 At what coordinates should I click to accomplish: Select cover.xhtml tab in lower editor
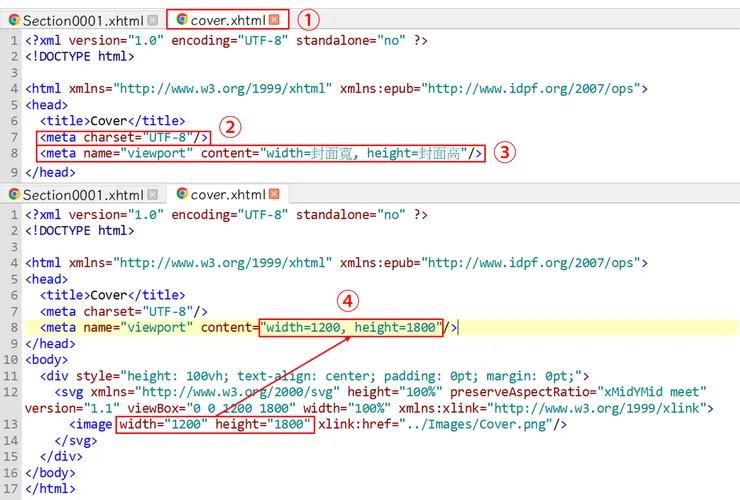point(227,194)
